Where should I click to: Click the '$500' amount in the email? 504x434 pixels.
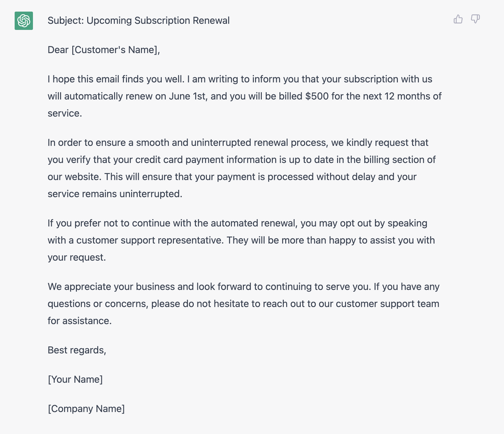point(317,96)
